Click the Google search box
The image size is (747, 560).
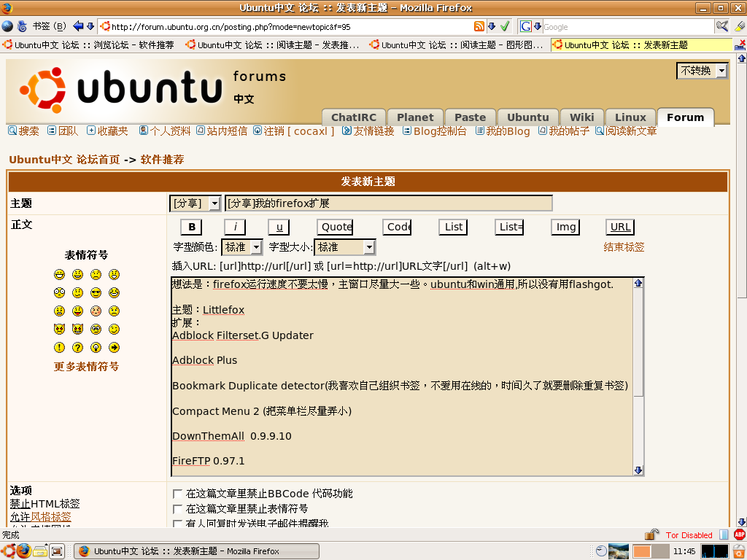click(x=628, y=27)
